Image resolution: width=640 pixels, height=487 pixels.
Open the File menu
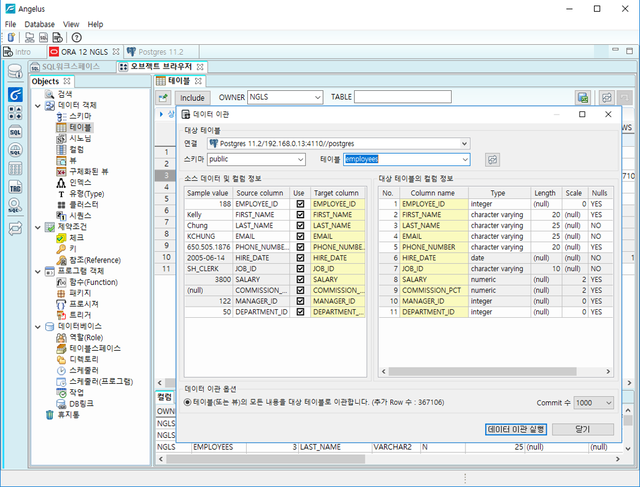tap(11, 24)
